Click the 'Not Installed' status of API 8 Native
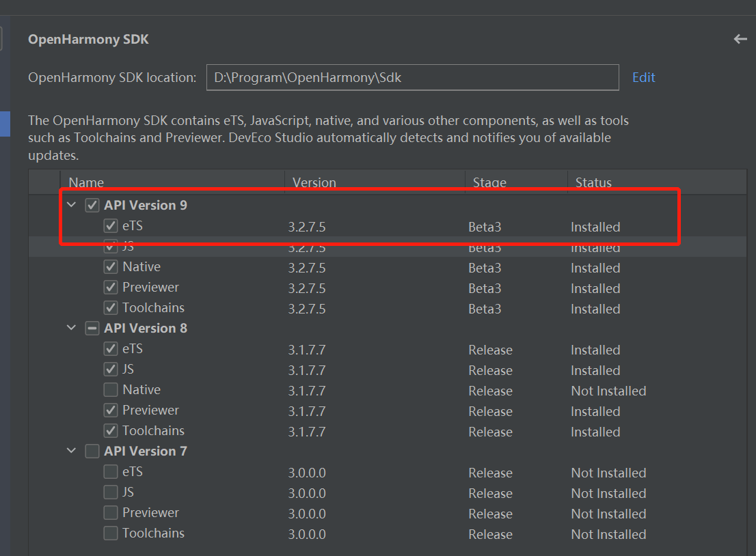756x556 pixels. pyautogui.click(x=608, y=391)
